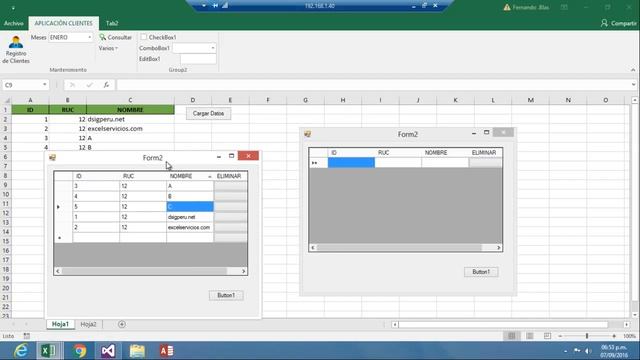The image size is (640, 360).
Task: Click row header 18
Action: (x=6, y=269)
